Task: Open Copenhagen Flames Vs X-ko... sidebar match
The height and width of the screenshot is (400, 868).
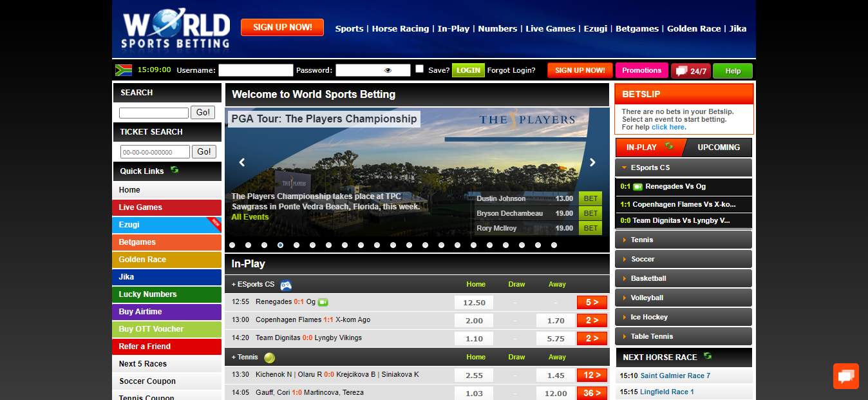Action: pyautogui.click(x=684, y=204)
